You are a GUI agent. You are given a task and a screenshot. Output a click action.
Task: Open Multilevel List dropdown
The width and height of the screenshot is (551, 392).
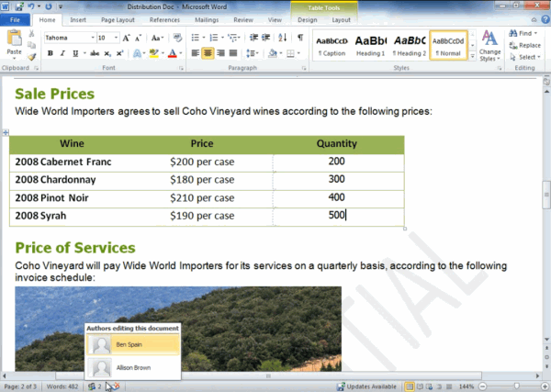(239, 38)
